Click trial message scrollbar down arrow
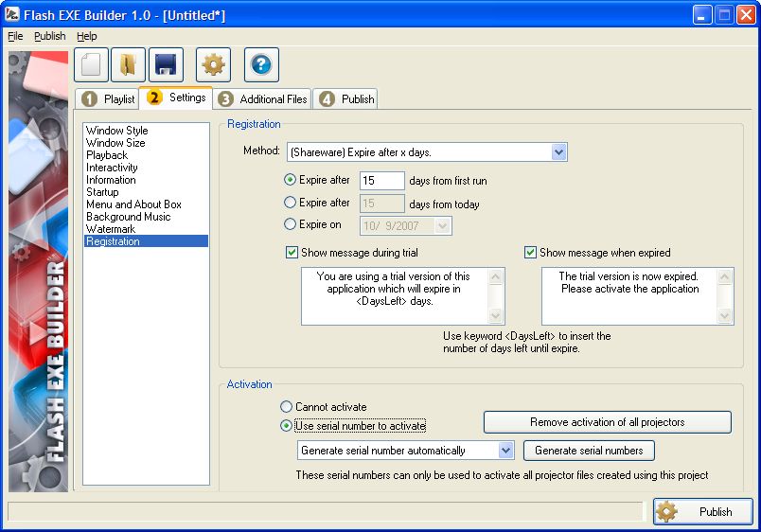The height and width of the screenshot is (532, 761). 496,315
